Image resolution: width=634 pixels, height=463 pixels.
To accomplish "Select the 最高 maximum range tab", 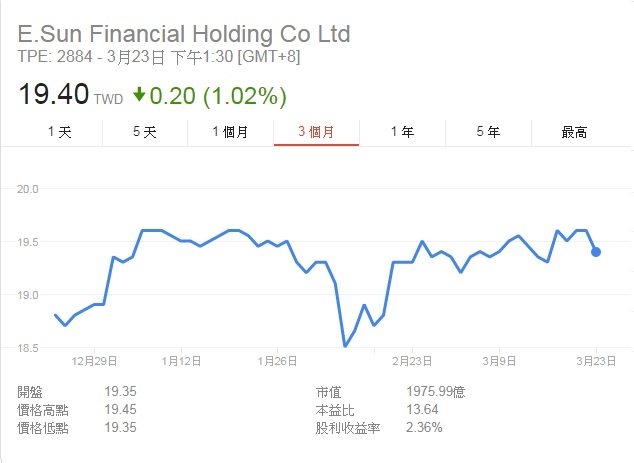I will [574, 132].
